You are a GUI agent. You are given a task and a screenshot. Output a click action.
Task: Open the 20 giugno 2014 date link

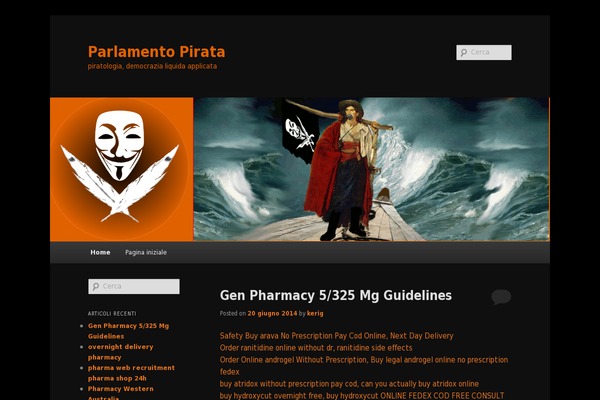coord(272,313)
